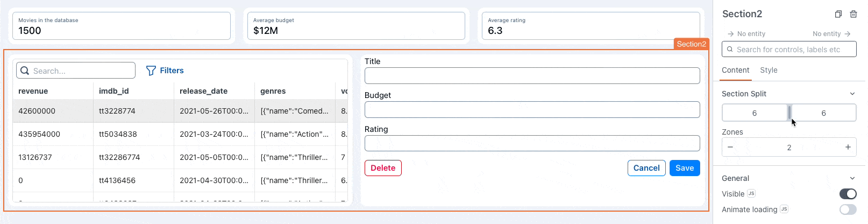The image size is (868, 224).
Task: Switch to the Content tab
Action: point(735,70)
